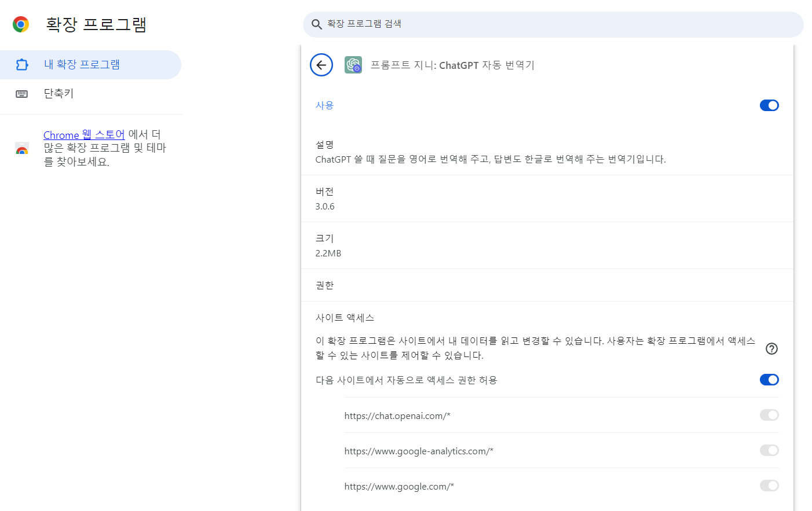Click the keyboard icon beside 단축키

[22, 94]
